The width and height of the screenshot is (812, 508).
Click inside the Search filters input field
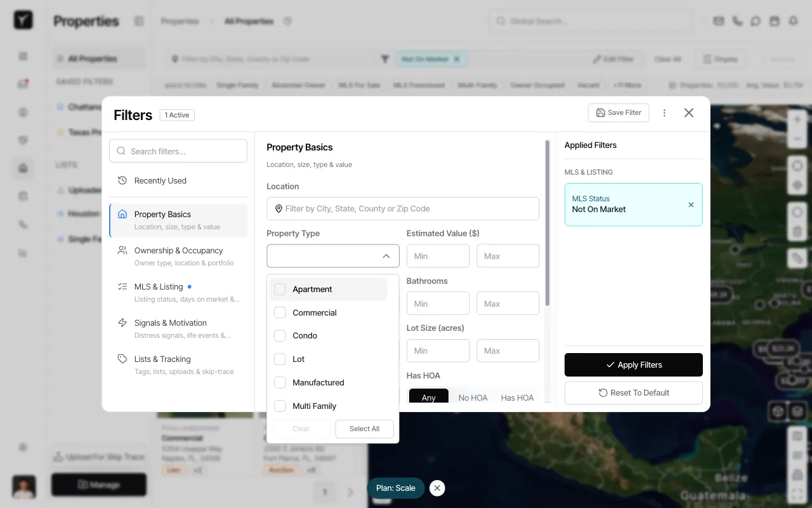[x=178, y=150]
